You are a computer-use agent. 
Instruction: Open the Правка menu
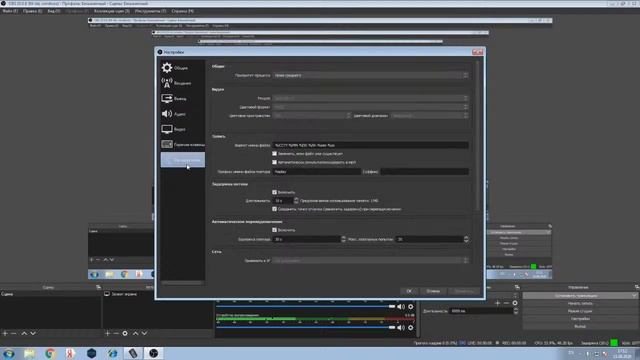32,11
